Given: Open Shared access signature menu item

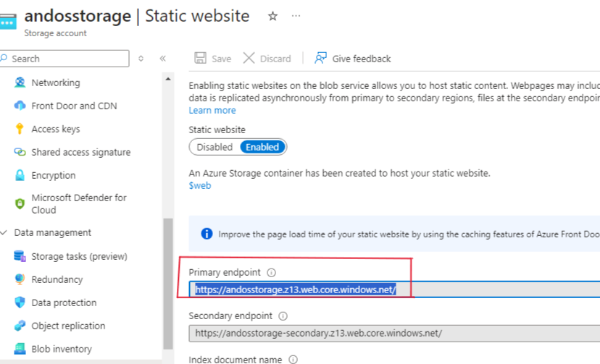Looking at the screenshot, I should coord(80,152).
